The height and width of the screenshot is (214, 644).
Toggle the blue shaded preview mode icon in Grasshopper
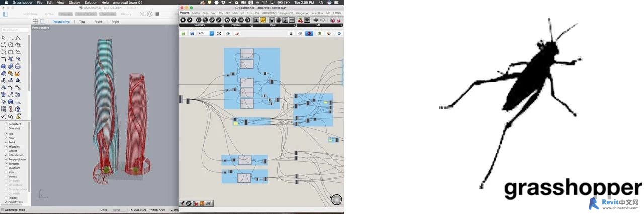click(x=309, y=33)
